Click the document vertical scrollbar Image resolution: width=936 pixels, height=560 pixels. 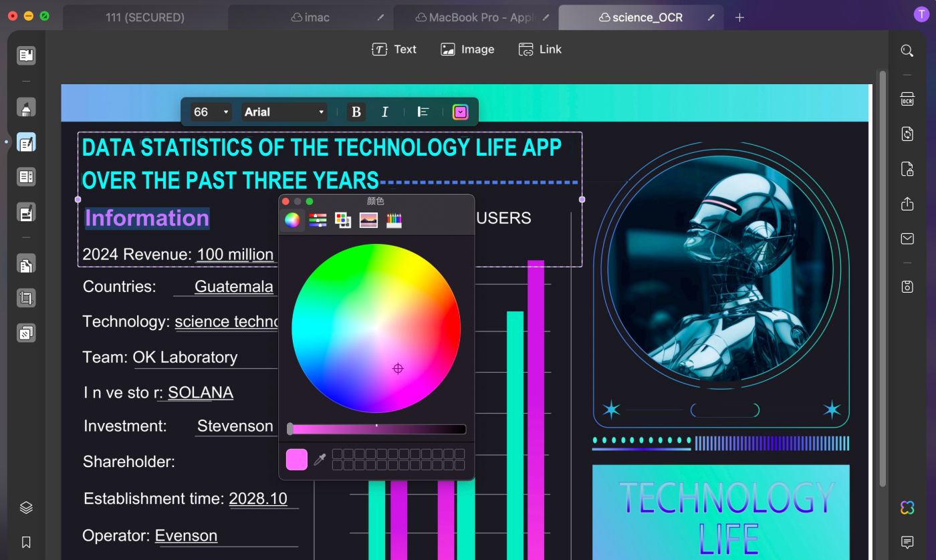[883, 277]
